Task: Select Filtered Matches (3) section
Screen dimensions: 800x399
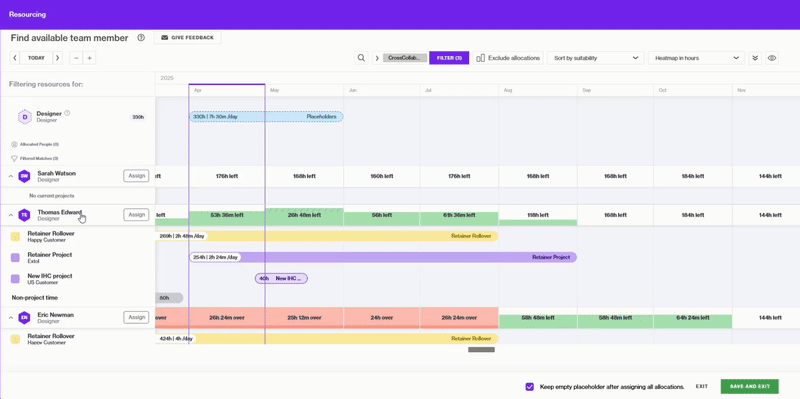Action: [x=35, y=159]
